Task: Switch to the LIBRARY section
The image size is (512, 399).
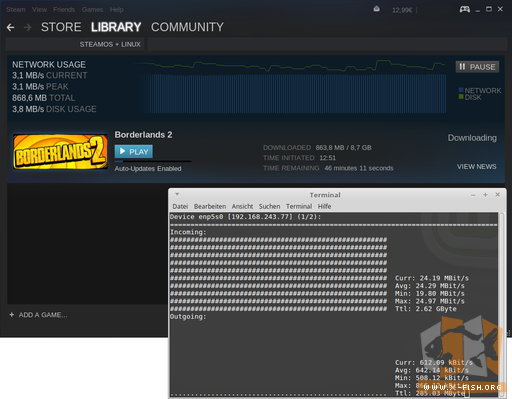Action: [x=116, y=27]
